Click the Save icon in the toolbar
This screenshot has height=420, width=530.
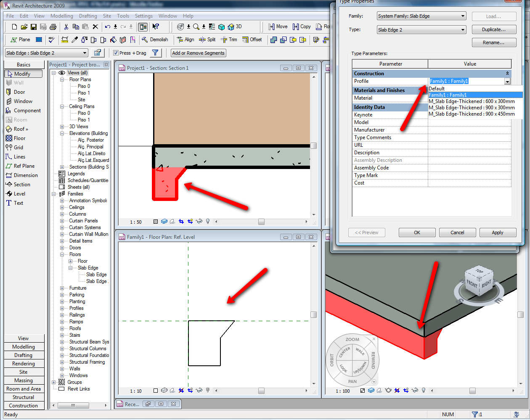tap(34, 27)
